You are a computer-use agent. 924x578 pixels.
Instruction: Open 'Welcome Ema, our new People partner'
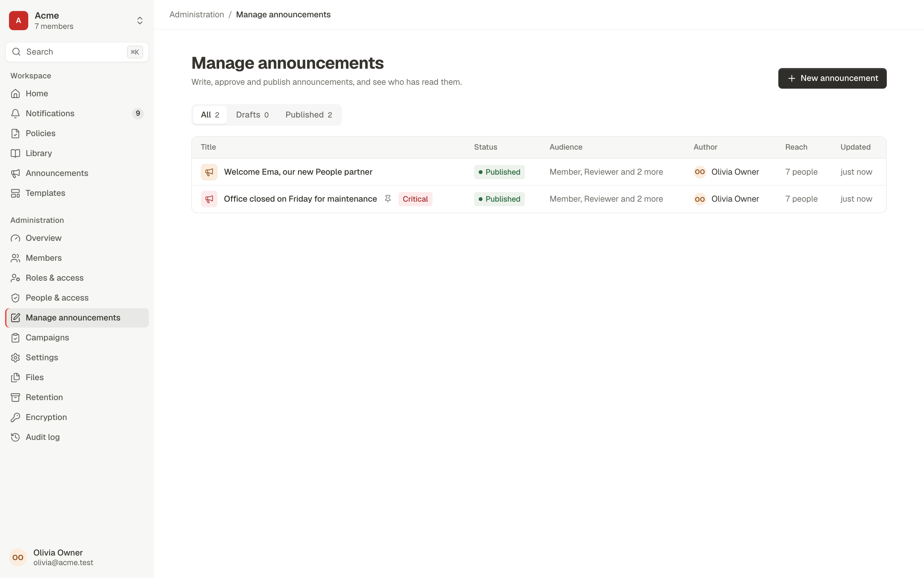(298, 172)
